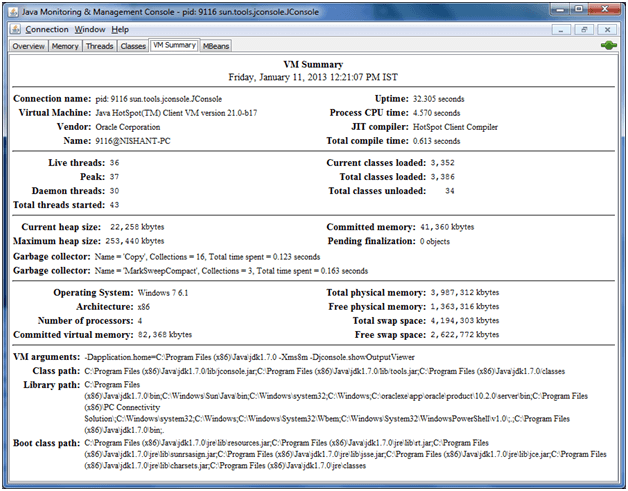Click committed memory 41,360 kbytes
Screen dimensions: 628x491
447,227
